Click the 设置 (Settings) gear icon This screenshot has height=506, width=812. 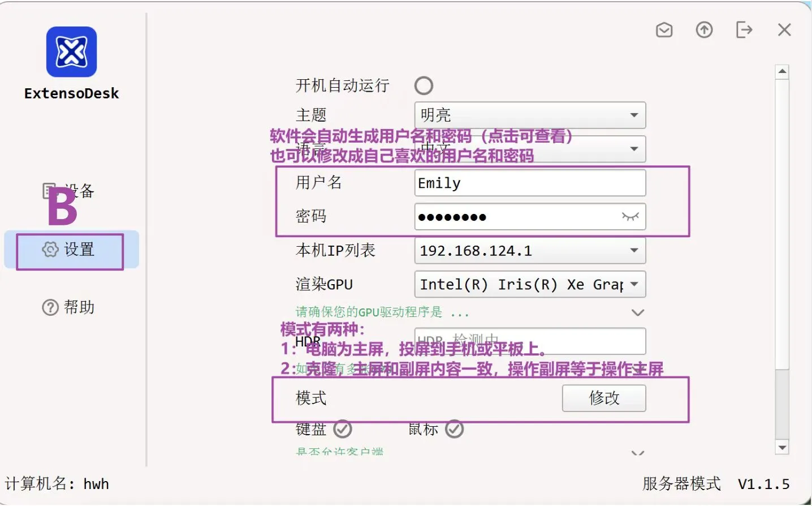50,250
